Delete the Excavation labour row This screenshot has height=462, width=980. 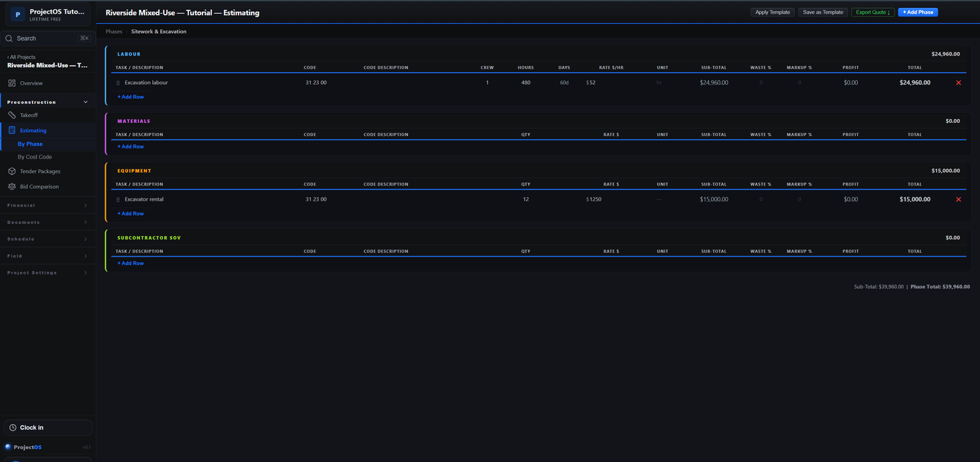tap(958, 83)
